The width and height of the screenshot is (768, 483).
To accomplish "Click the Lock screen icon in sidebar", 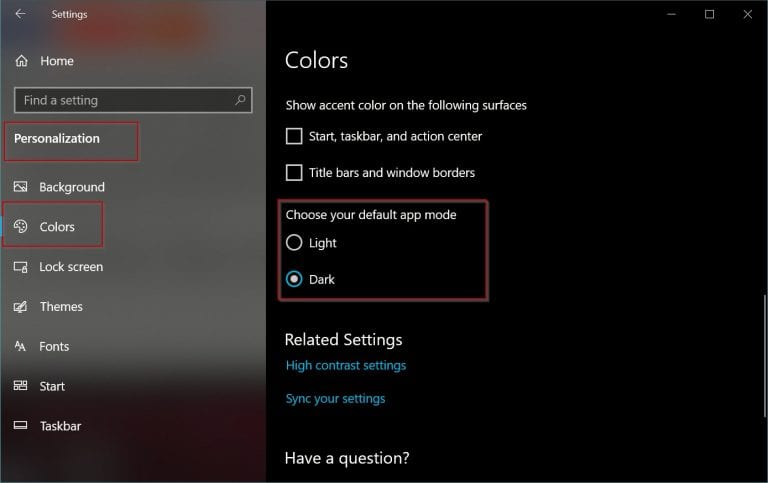I will pos(21,266).
